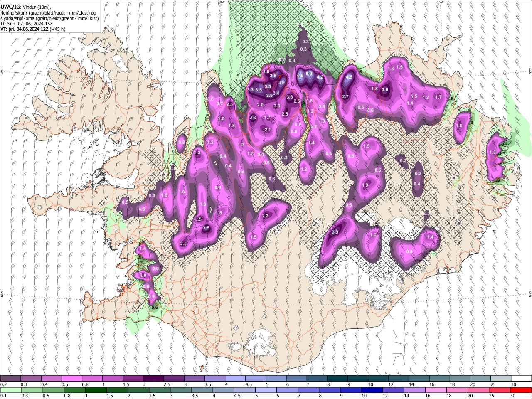
Task: Click the 'IT: Sun. 02. 06. 2024 15Z' line
Action: point(27,24)
